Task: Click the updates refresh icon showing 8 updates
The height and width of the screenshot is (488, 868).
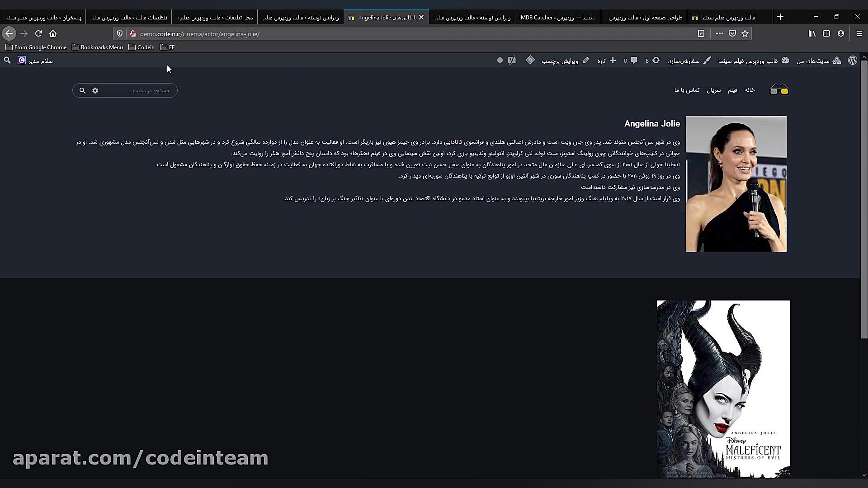Action: click(x=655, y=60)
